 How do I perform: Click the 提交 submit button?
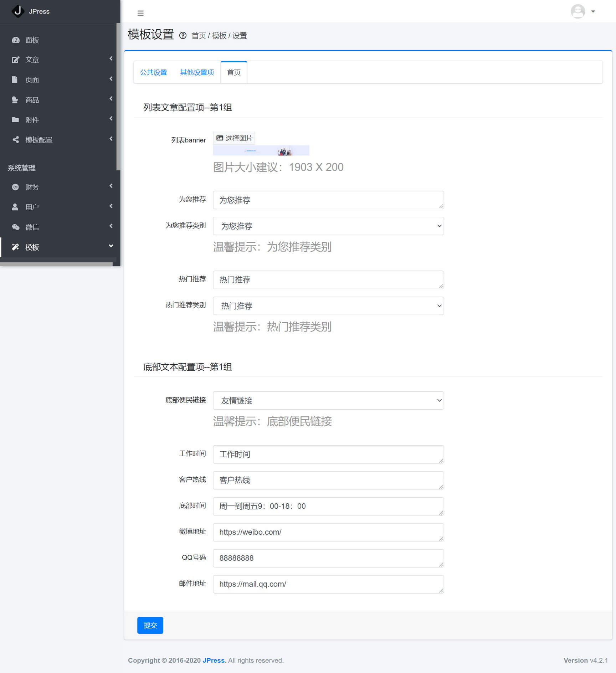[x=150, y=625]
